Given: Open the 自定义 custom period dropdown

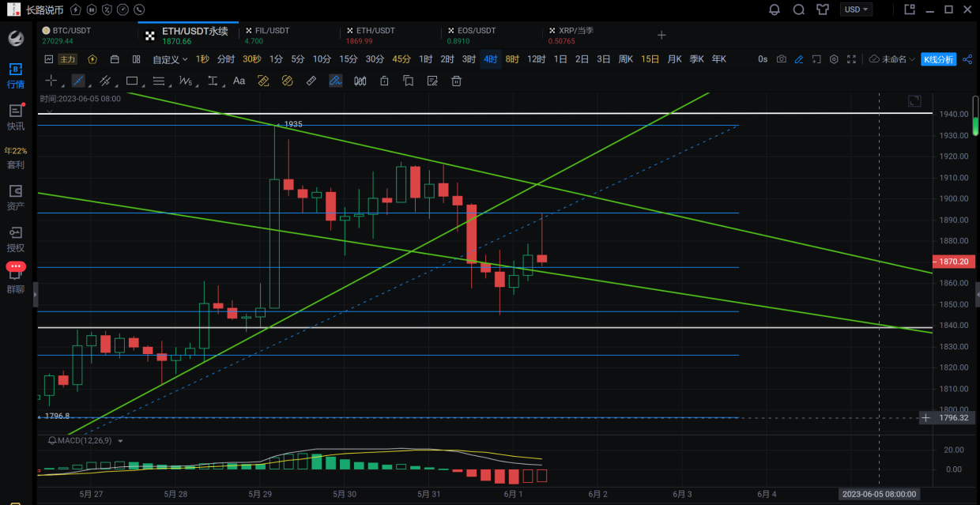Looking at the screenshot, I should coord(170,59).
